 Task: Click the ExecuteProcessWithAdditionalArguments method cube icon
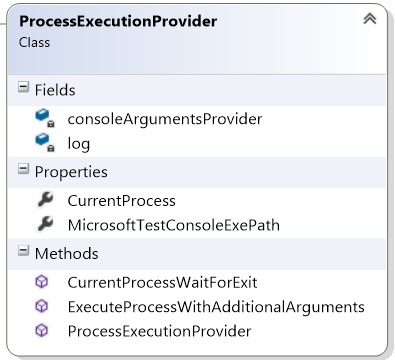(x=42, y=306)
